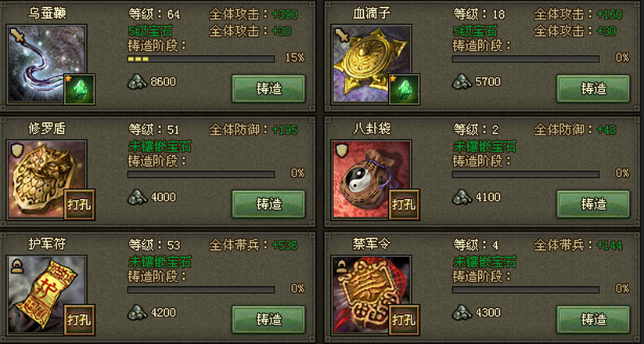Click 铸造 button for 禁军令
Viewport: 644px width, 344px height.
pos(593,319)
